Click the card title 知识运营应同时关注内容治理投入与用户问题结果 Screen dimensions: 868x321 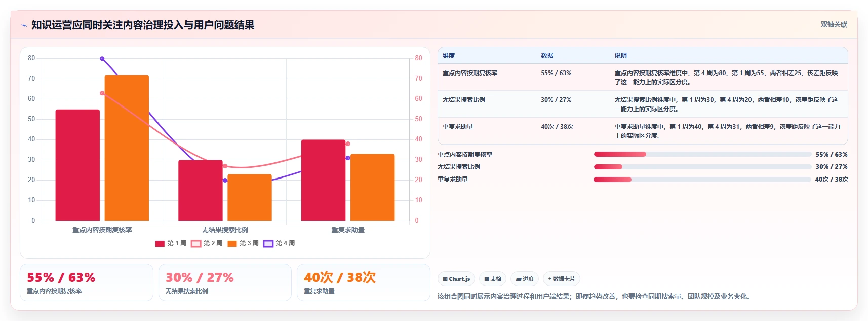pyautogui.click(x=143, y=25)
